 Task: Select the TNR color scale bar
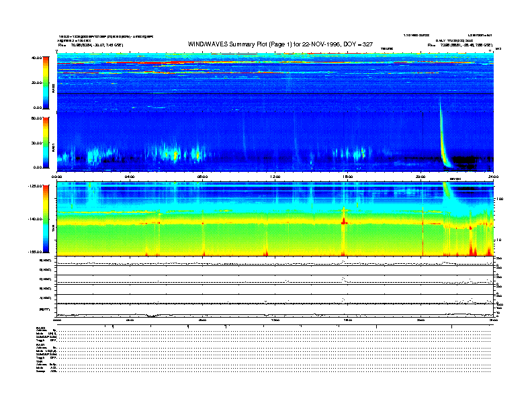[46, 219]
